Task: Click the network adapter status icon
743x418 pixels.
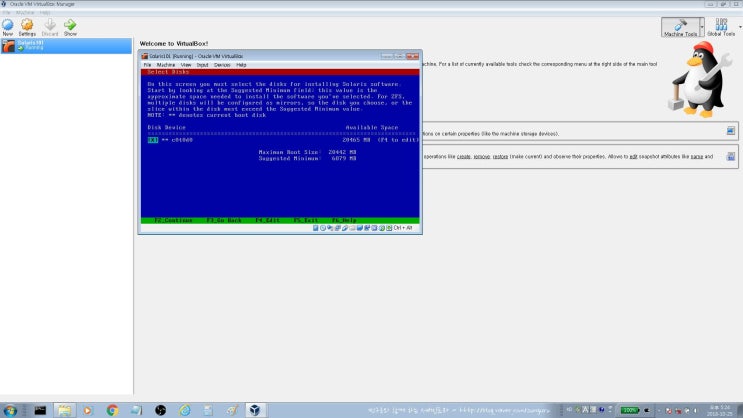Action: coord(337,228)
